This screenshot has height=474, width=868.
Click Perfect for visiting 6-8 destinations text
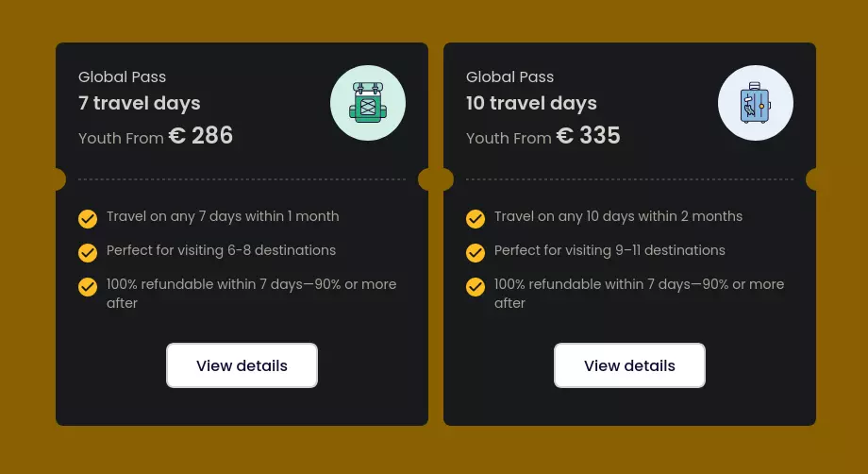(x=221, y=250)
